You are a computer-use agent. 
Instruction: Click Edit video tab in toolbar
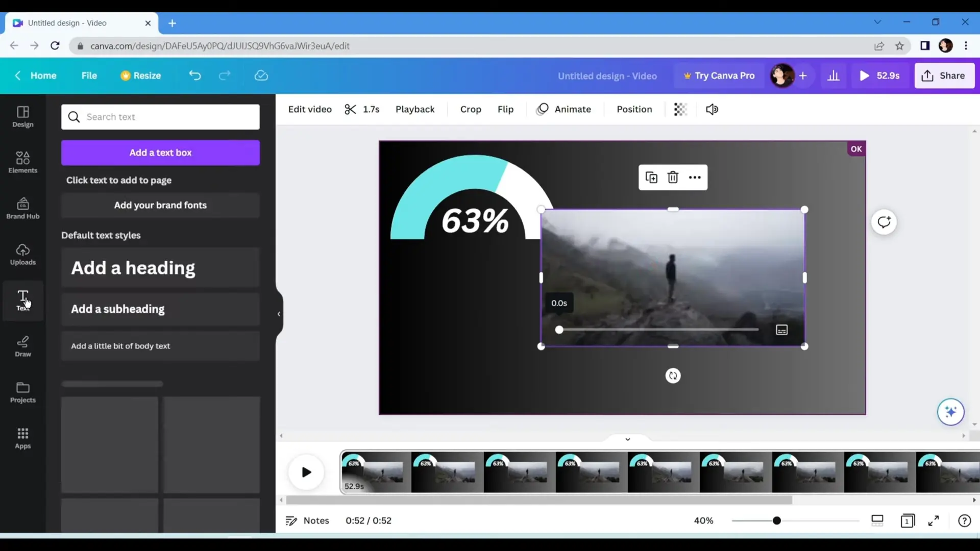[310, 109]
